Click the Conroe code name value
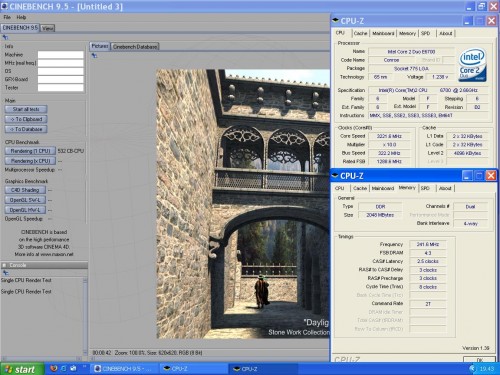This screenshot has width=500, height=375. 391,60
